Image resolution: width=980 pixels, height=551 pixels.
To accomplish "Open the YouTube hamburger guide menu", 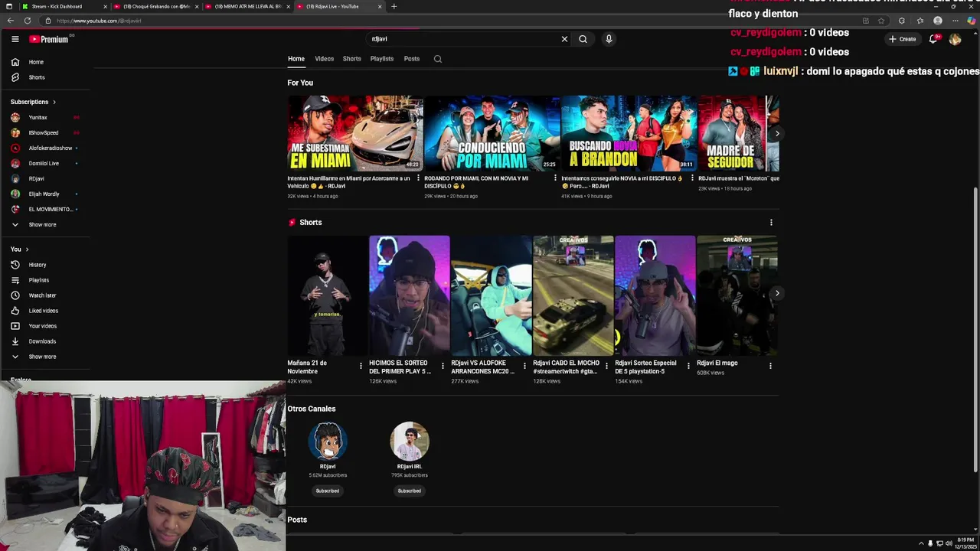I will coord(15,39).
